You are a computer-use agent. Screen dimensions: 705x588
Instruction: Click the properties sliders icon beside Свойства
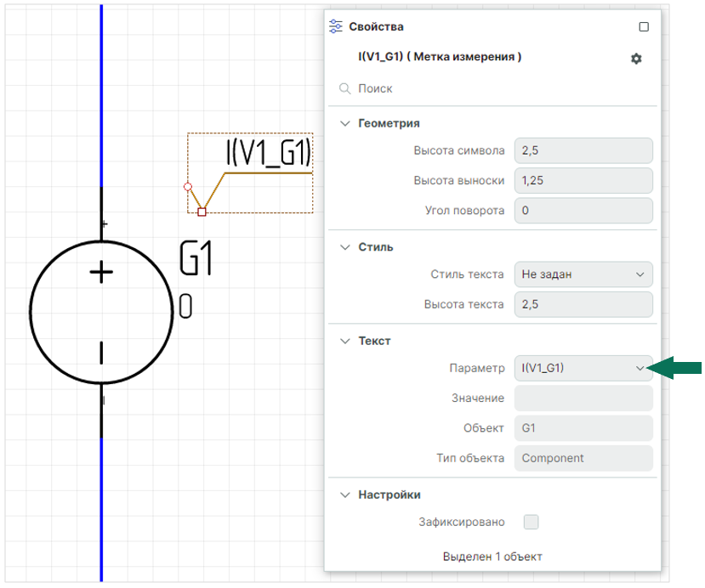(x=336, y=26)
